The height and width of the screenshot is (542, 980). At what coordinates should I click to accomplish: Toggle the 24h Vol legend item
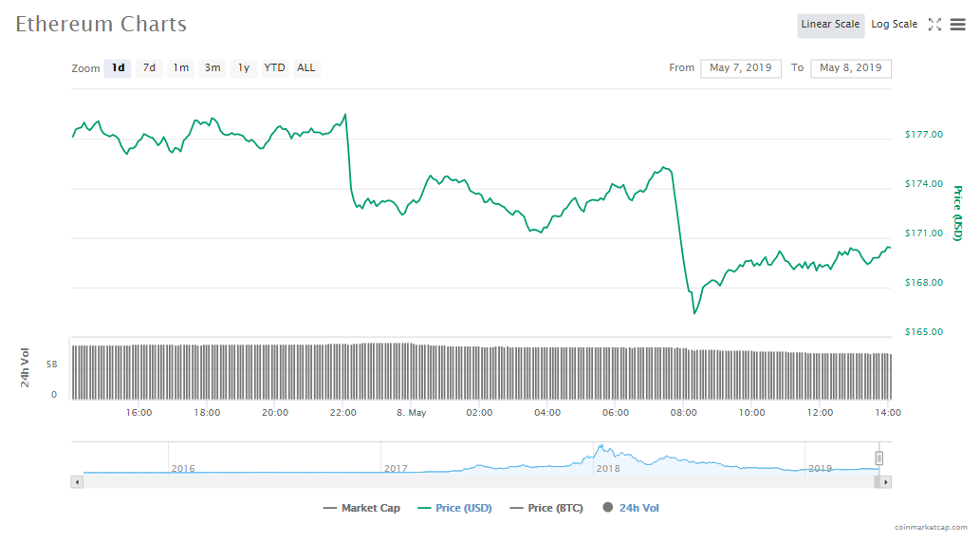(x=631, y=509)
